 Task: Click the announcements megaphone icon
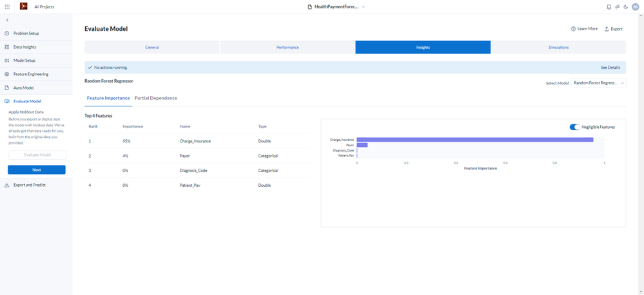(618, 7)
